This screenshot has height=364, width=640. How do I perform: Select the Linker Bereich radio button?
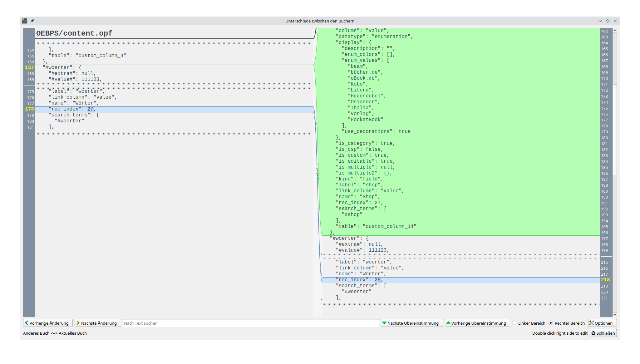[x=514, y=323]
